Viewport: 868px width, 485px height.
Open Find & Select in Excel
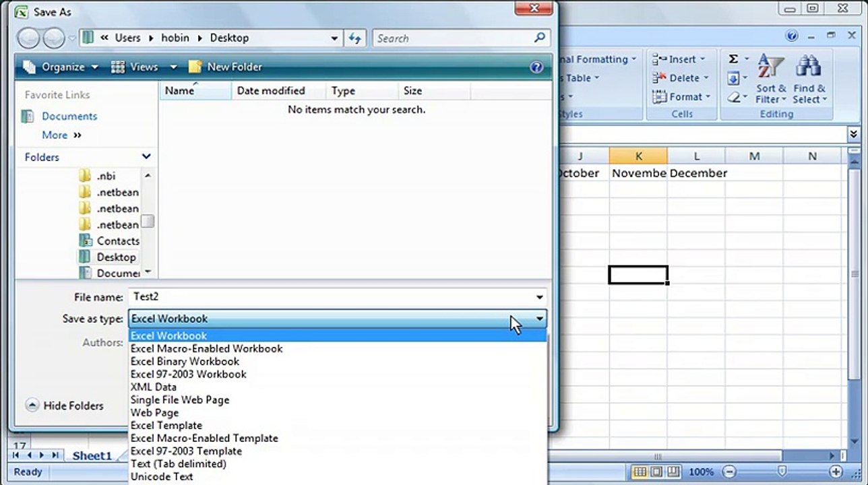[809, 79]
